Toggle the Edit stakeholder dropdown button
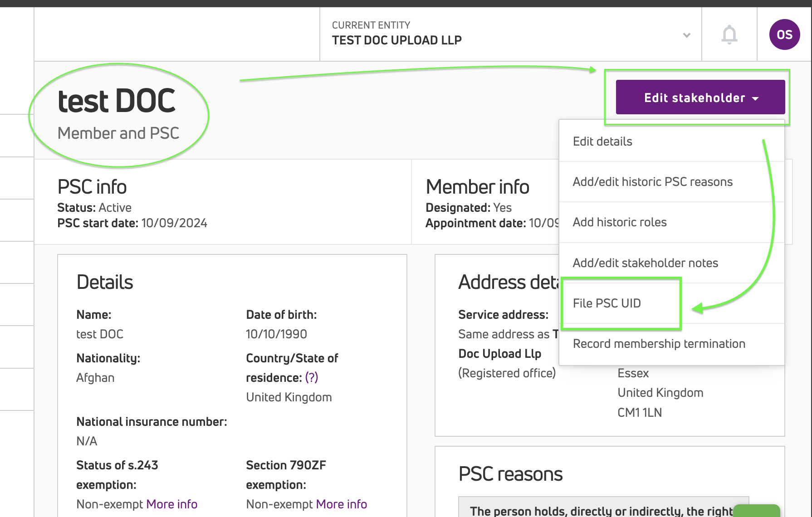Image resolution: width=812 pixels, height=517 pixels. click(700, 98)
